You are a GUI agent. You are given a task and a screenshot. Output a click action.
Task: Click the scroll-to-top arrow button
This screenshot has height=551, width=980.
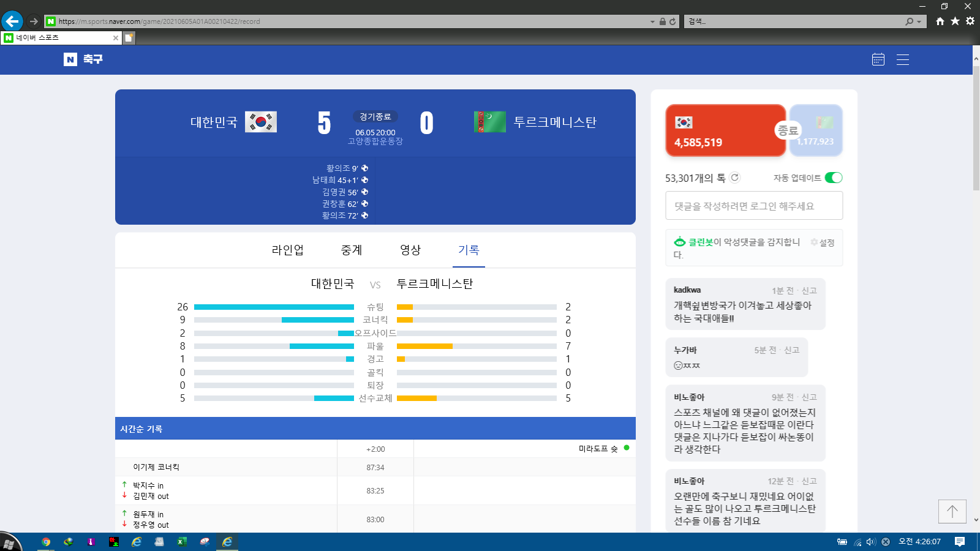pyautogui.click(x=952, y=512)
